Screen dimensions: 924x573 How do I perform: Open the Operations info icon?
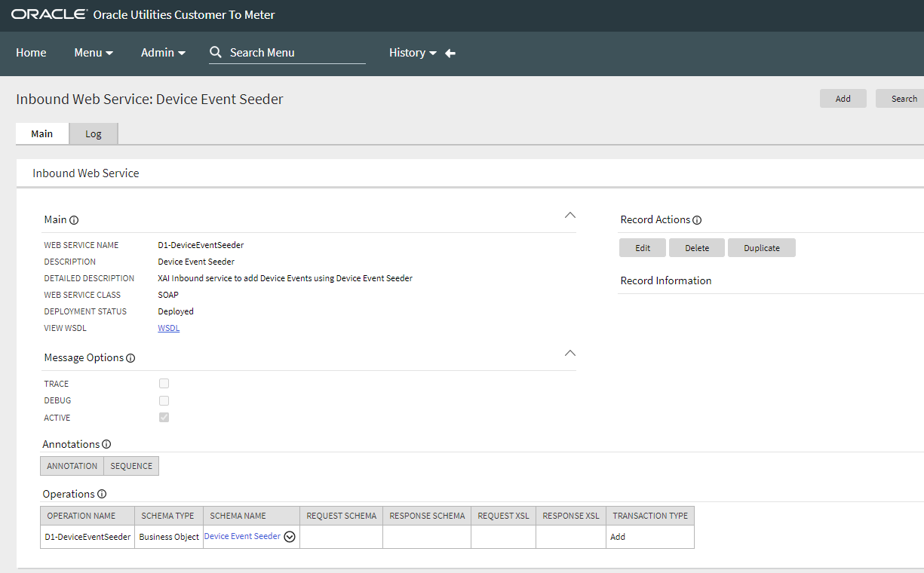102,495
